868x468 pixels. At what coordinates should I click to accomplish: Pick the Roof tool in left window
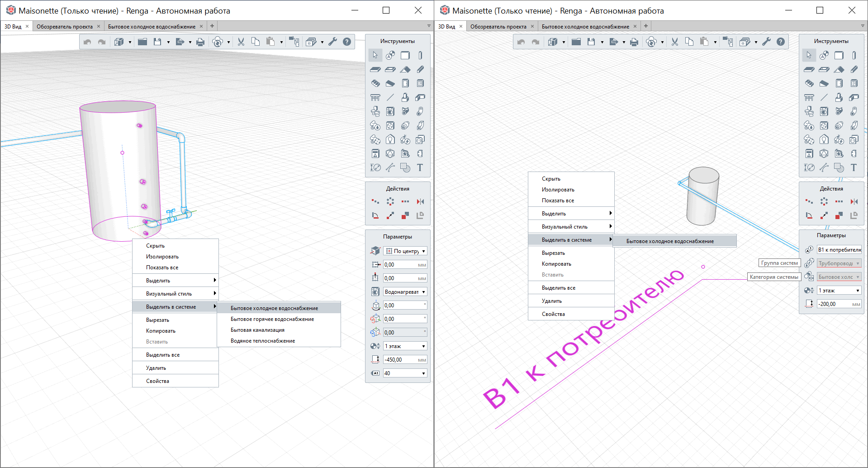[405, 69]
